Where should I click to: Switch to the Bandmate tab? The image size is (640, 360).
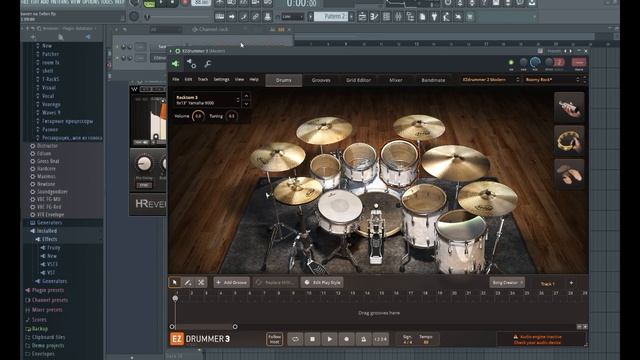433,80
